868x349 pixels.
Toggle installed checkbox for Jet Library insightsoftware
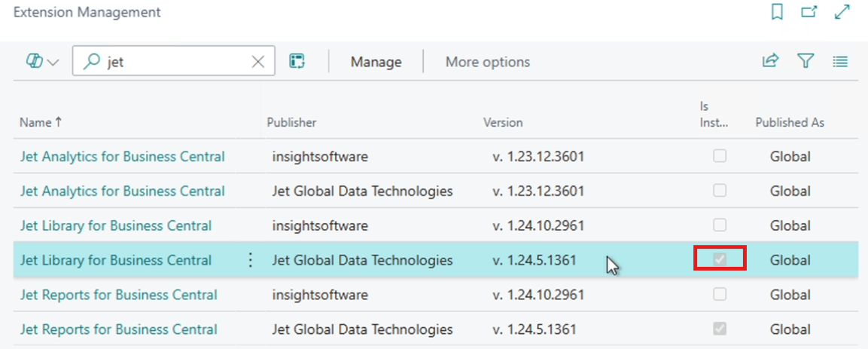[x=720, y=225]
